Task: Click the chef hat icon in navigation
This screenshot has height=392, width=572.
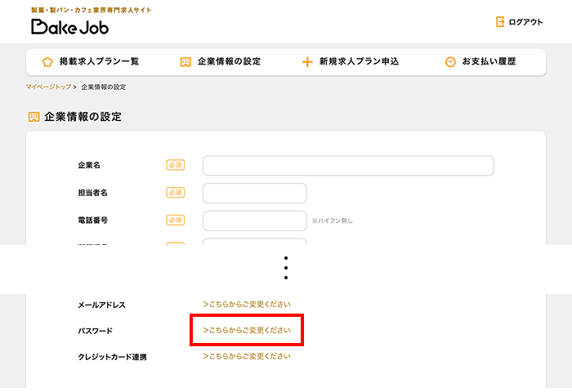Action: (47, 62)
